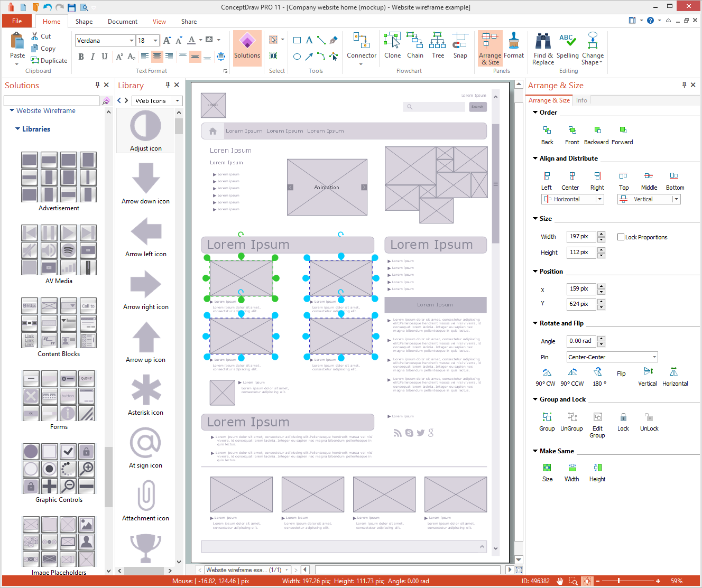Collapse the Website Wireframe tree

coord(12,110)
